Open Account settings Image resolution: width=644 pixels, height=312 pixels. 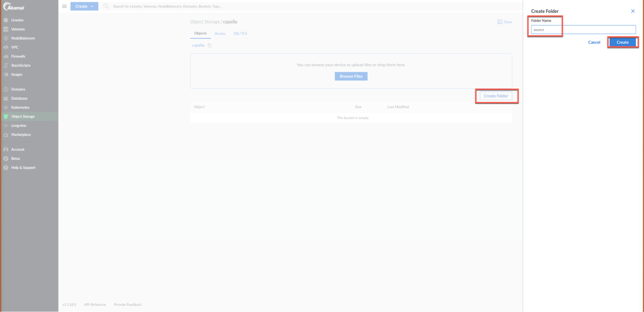pyautogui.click(x=18, y=149)
